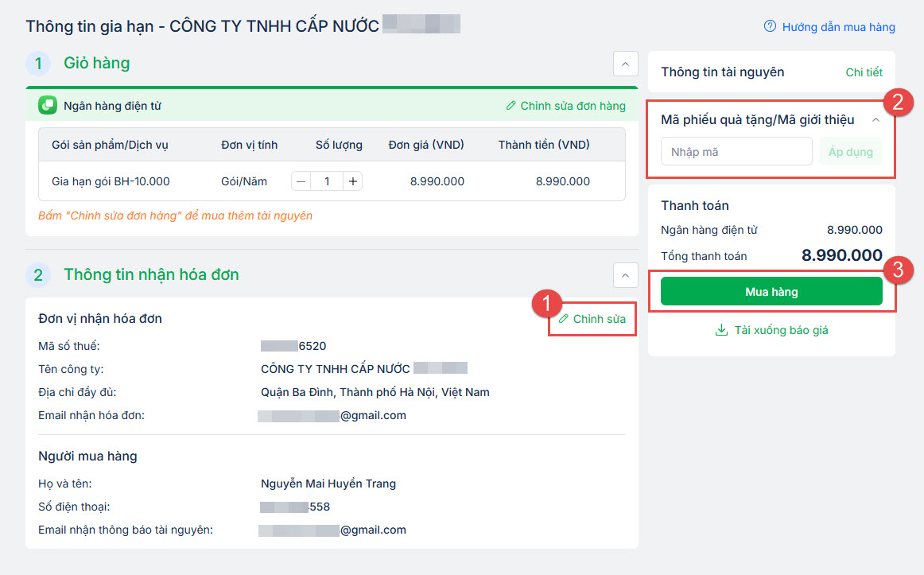Click the pencil icon beside Chỉnh sửa đơn hàng
The image size is (924, 575).
pyautogui.click(x=511, y=106)
